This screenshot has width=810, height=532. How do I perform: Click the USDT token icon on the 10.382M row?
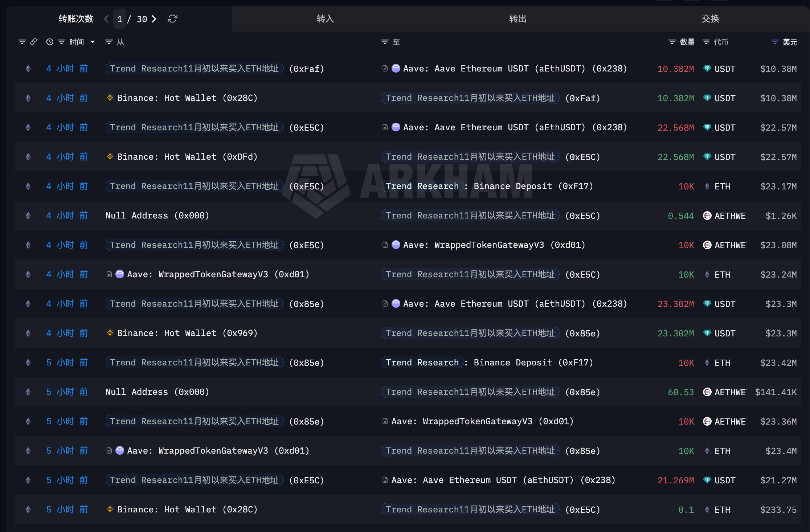707,68
